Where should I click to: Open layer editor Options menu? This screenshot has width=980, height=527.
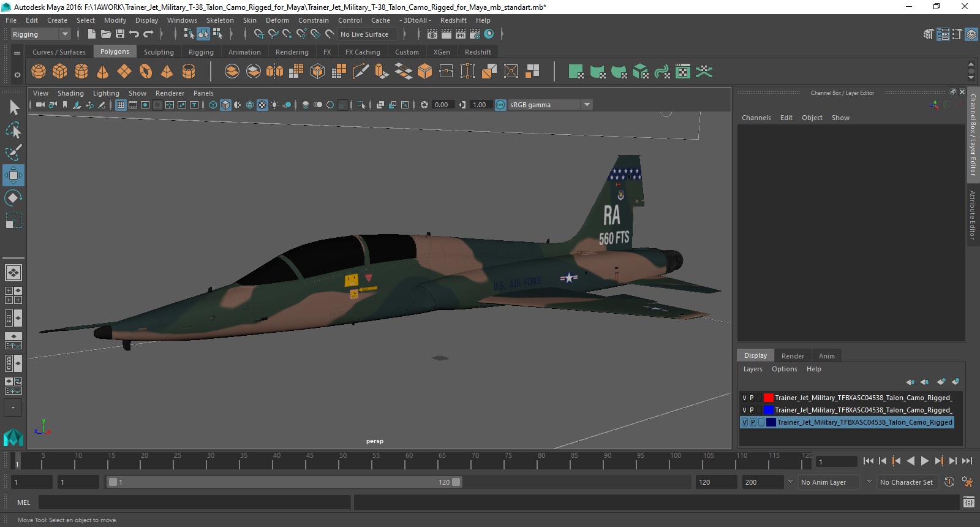point(785,369)
